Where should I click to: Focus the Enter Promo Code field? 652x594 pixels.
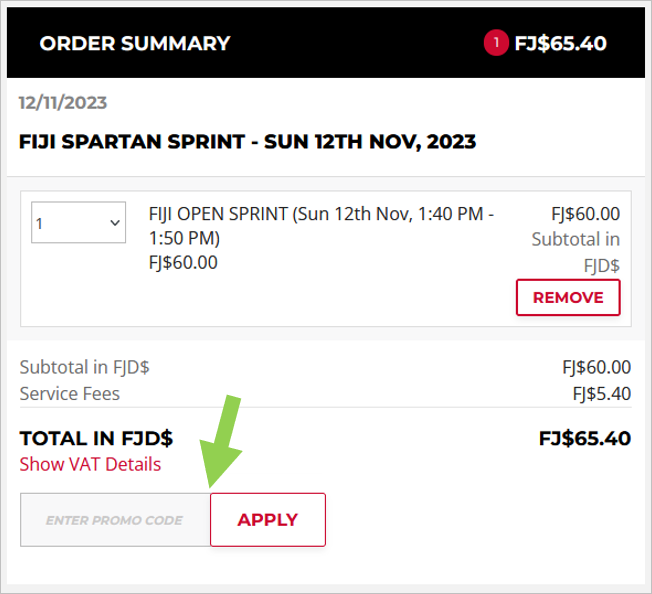[115, 520]
